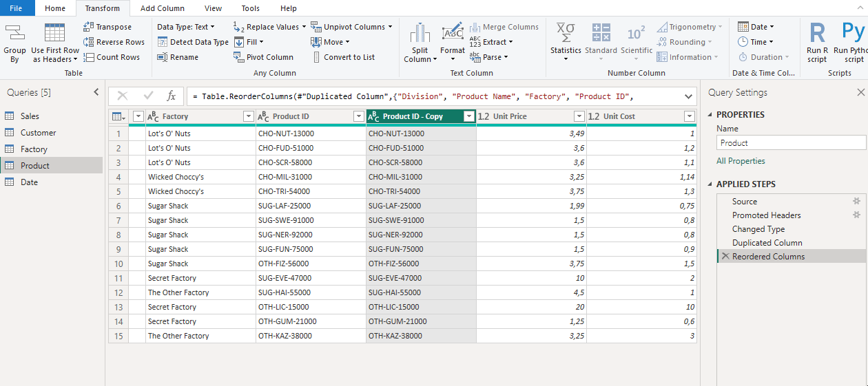Open filter dropdown of Product ID column

click(359, 116)
